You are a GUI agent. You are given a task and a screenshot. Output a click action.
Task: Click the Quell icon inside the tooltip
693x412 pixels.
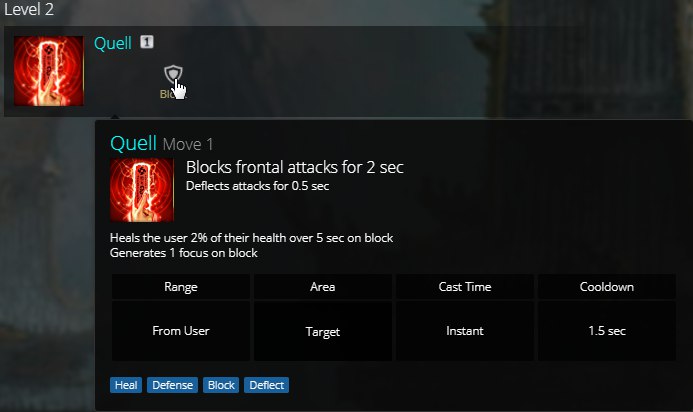(142, 190)
